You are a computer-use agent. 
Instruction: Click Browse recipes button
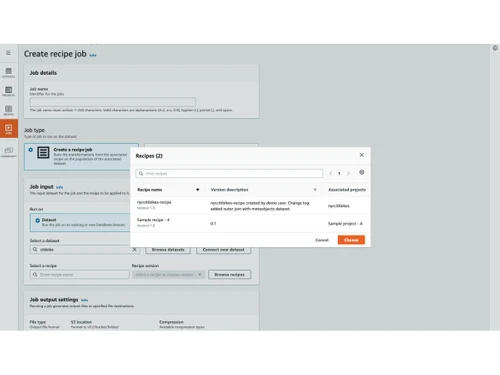click(x=229, y=275)
